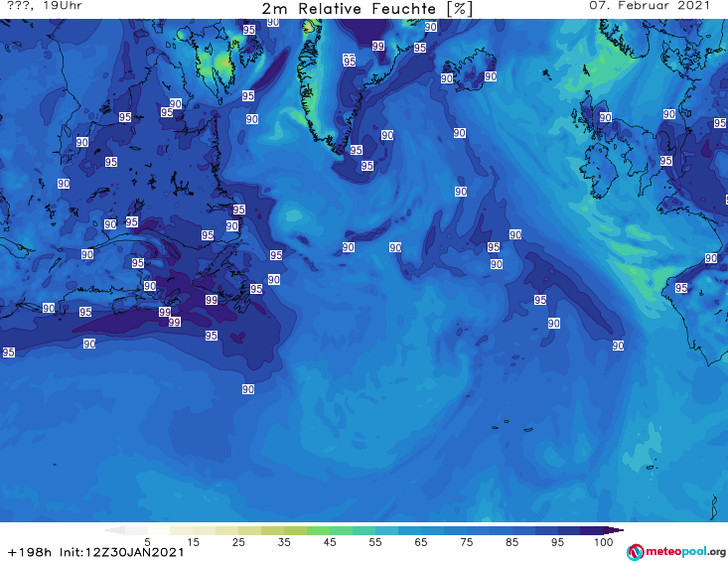The width and height of the screenshot is (728, 562).
Task: Click the meteopool.org logo
Action: click(x=676, y=552)
